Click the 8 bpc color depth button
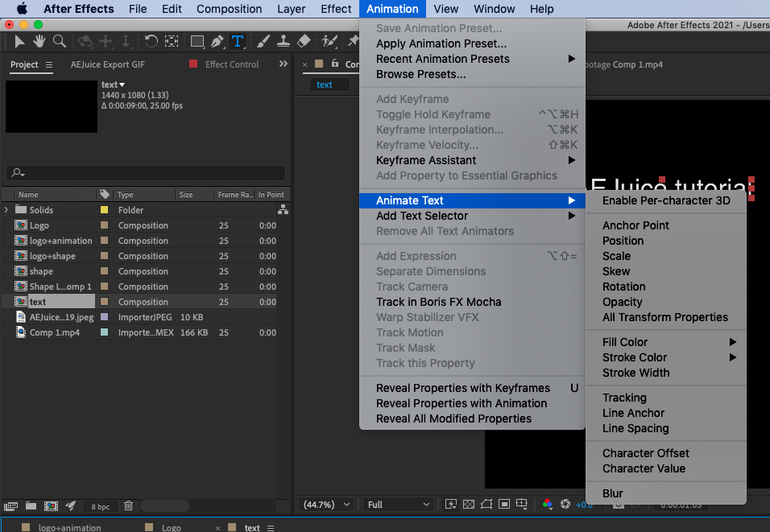This screenshot has width=770, height=532. tap(100, 506)
